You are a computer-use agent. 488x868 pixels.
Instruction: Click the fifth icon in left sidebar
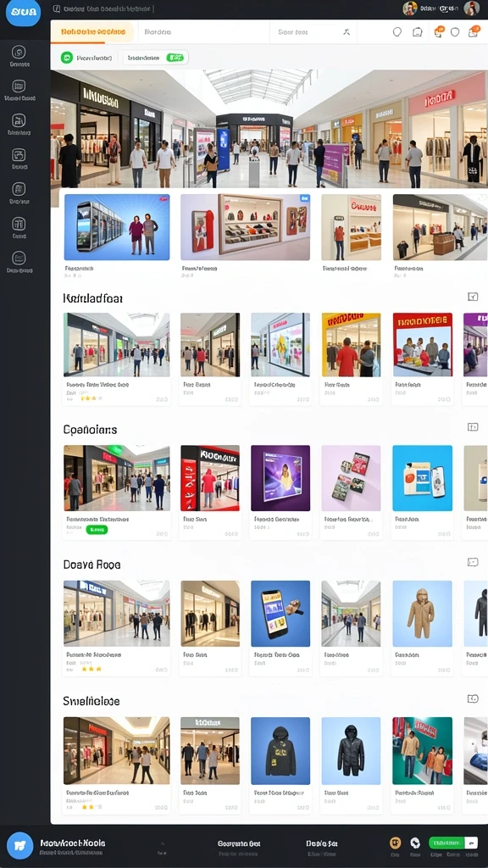pos(19,189)
